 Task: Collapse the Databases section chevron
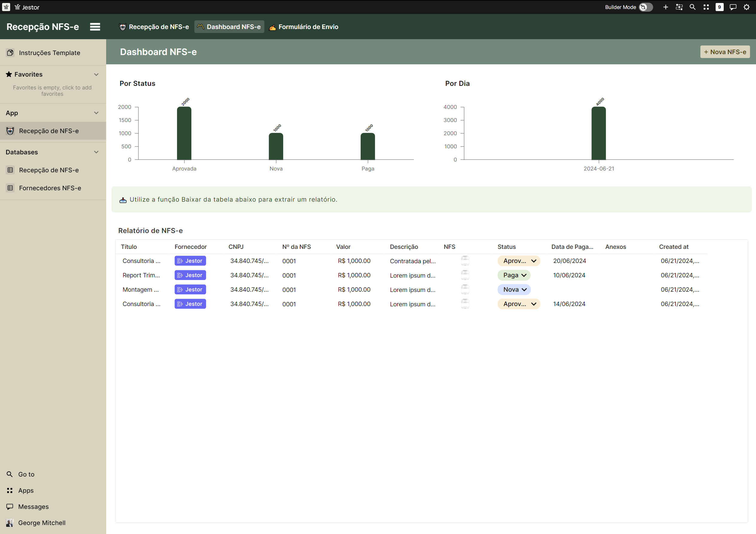pyautogui.click(x=96, y=152)
